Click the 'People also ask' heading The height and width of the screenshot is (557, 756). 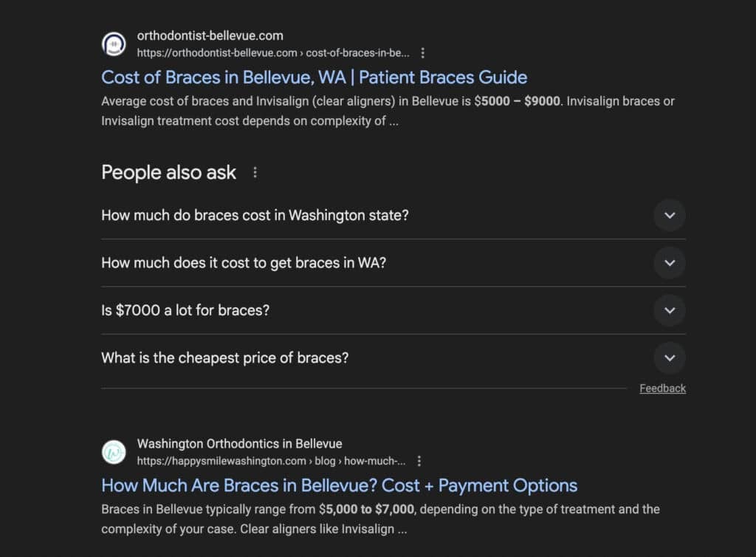pos(168,172)
